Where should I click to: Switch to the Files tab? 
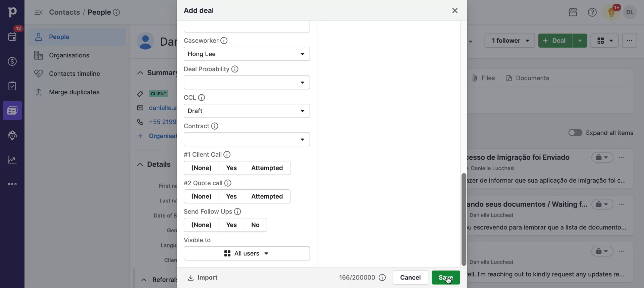tap(483, 78)
